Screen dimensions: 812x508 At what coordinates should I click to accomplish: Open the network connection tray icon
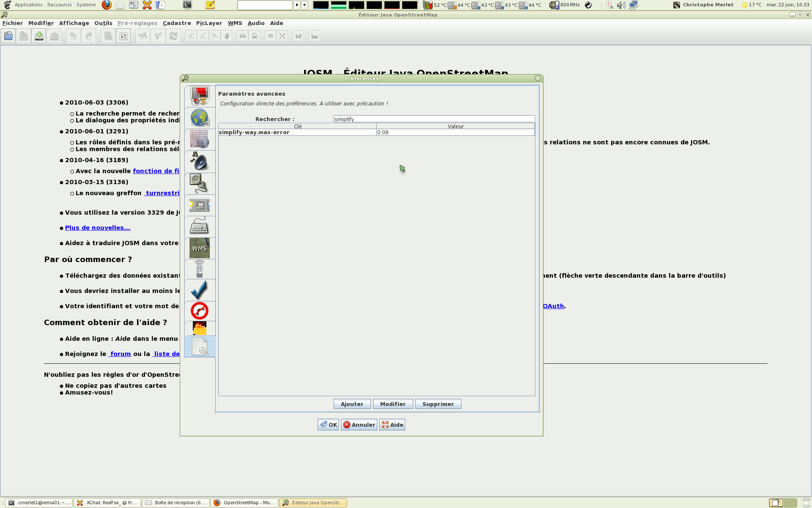tap(633, 5)
